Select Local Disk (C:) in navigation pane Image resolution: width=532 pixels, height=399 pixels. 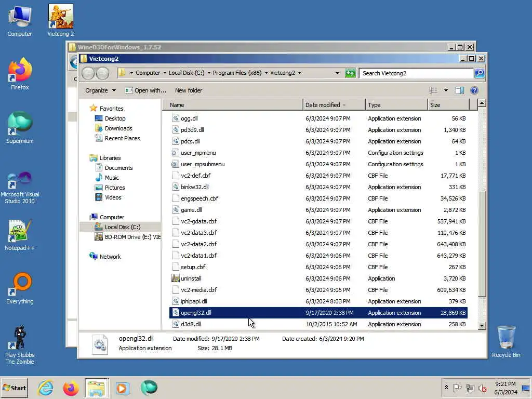coord(119,227)
